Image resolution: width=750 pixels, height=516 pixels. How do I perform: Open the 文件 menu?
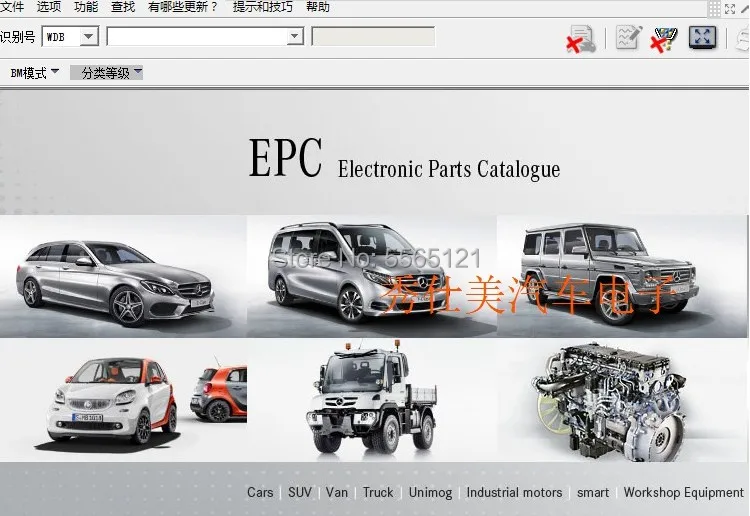pos(11,7)
